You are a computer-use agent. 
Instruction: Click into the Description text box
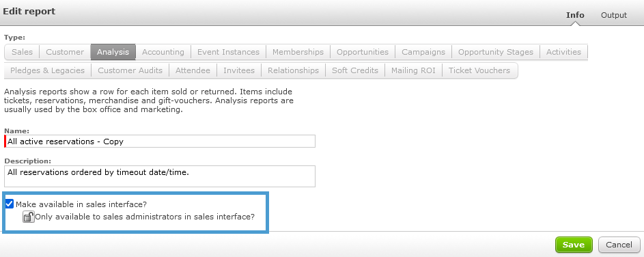[x=160, y=176]
